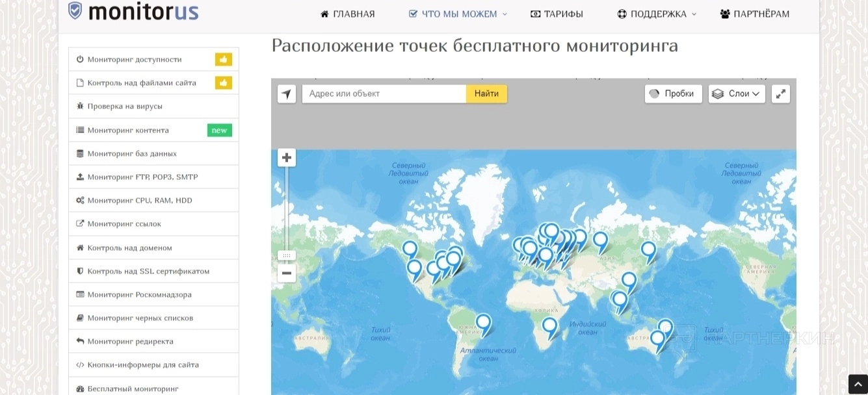Expand the ПОДДЕРЖКА dropdown chevron

tap(694, 14)
